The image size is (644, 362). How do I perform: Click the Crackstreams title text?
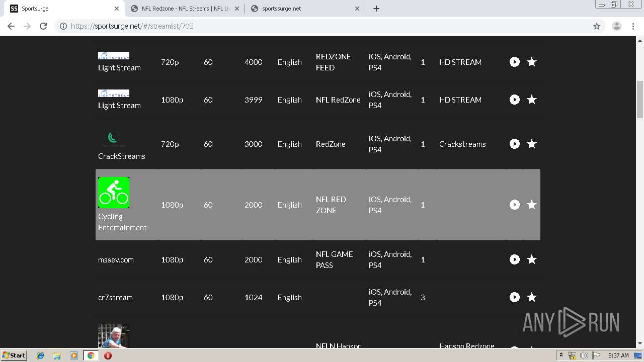coord(462,144)
